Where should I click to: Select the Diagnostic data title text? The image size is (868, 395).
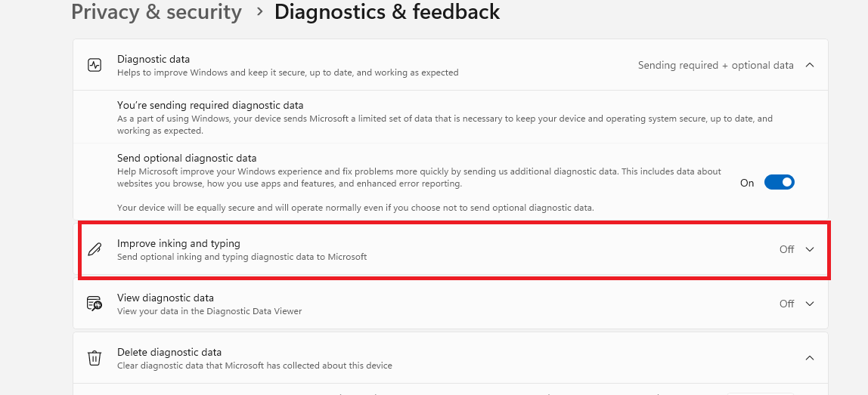[x=153, y=59]
